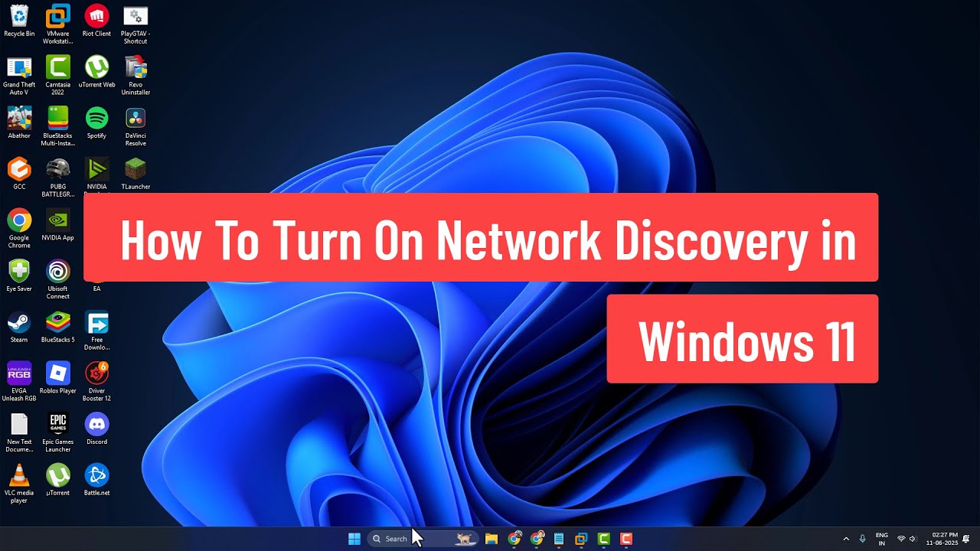Viewport: 980px width, 551px height.
Task: Launch Spotify from the desktop
Action: point(96,122)
